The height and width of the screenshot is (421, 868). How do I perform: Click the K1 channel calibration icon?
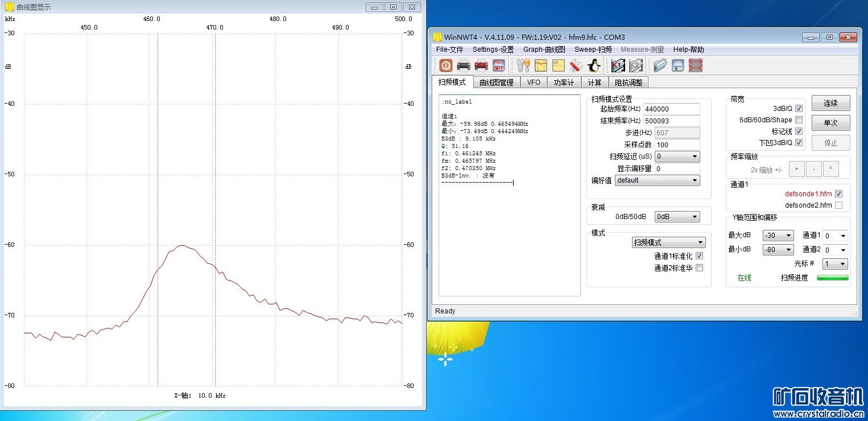coord(618,65)
